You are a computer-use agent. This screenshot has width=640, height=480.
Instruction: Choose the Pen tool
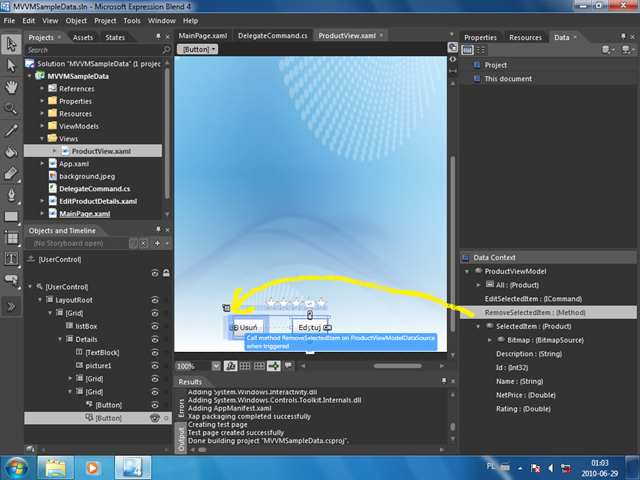tap(11, 195)
